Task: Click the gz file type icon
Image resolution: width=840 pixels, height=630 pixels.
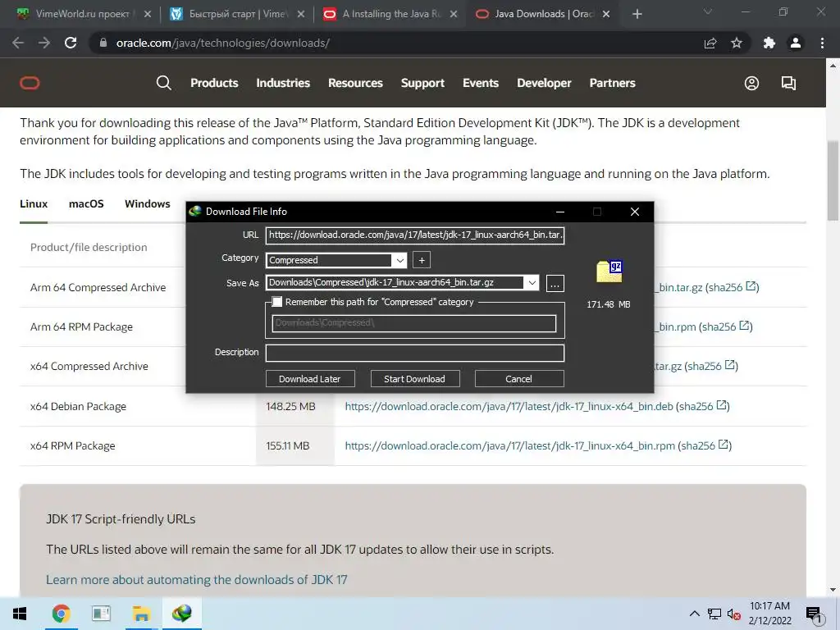Action: (x=609, y=272)
